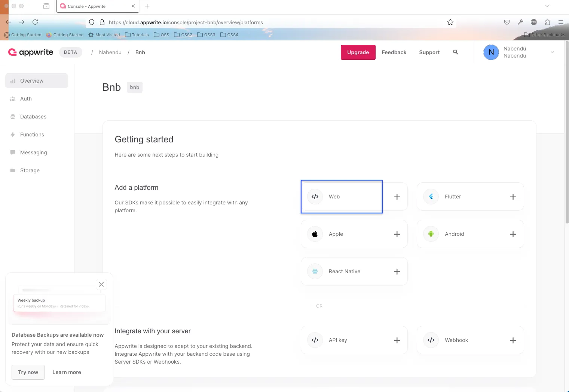The width and height of the screenshot is (569, 392).
Task: Click Bnb project breadcrumb
Action: point(140,52)
